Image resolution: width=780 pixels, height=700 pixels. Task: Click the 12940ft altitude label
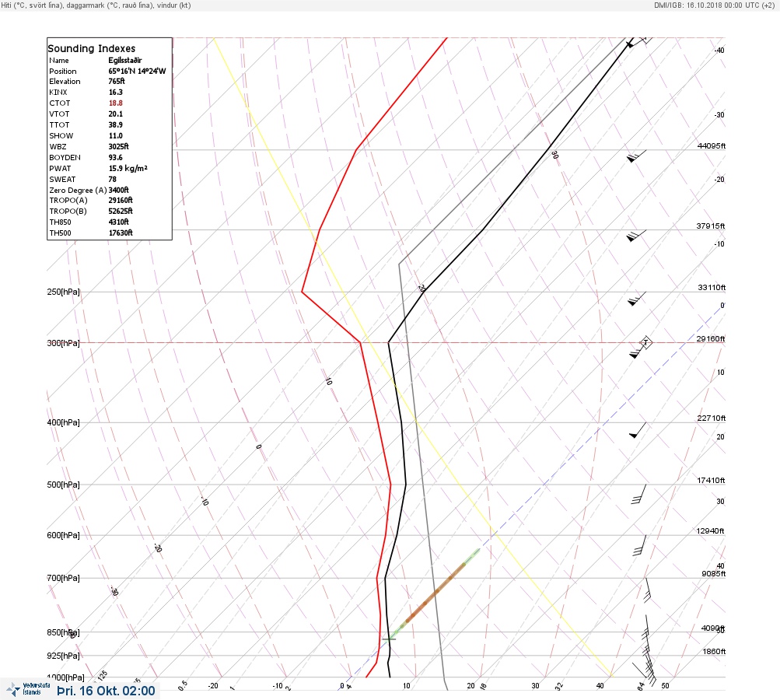click(x=711, y=531)
